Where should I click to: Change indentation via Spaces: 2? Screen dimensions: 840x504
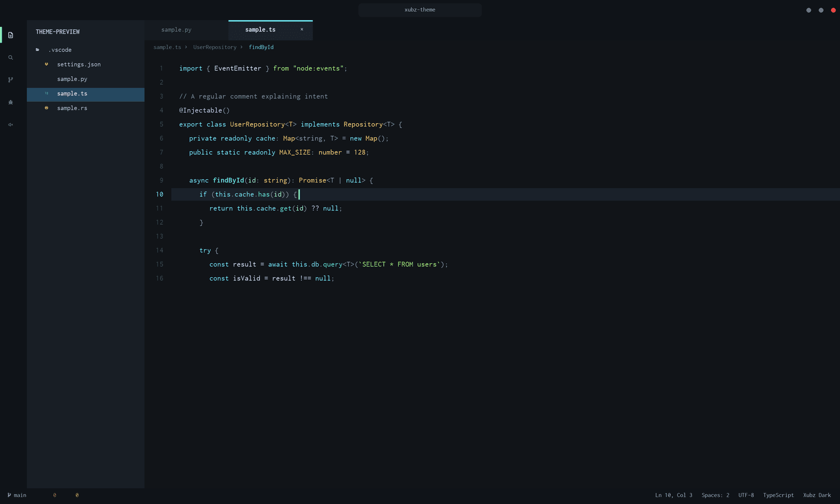[716, 495]
